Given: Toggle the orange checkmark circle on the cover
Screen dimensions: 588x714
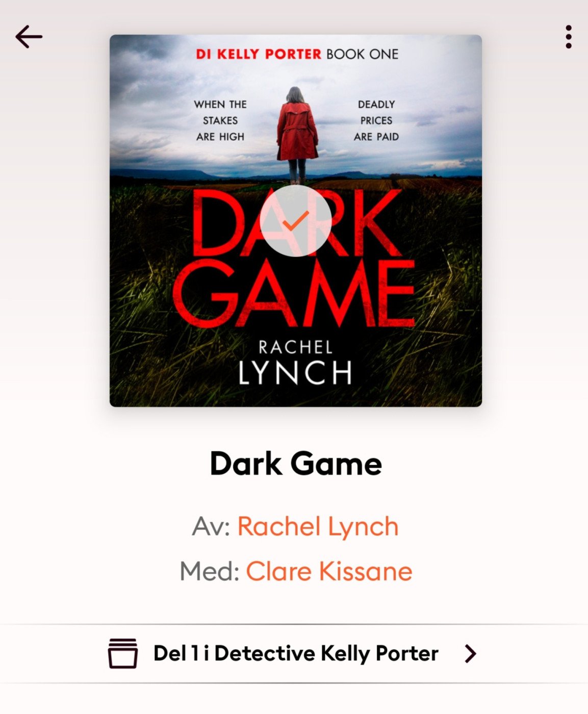Looking at the screenshot, I should [x=296, y=221].
